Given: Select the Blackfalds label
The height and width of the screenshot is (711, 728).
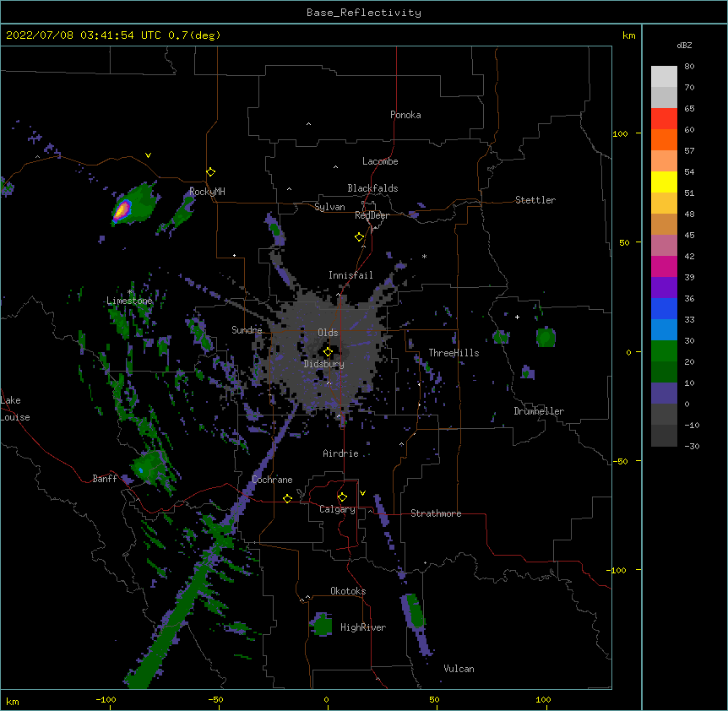Looking at the screenshot, I should tap(372, 188).
